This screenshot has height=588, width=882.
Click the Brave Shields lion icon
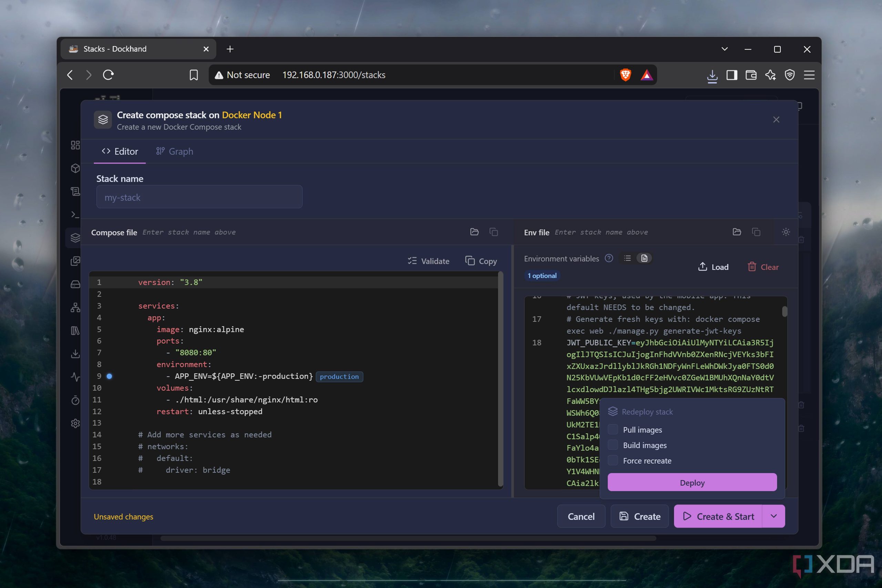point(626,75)
